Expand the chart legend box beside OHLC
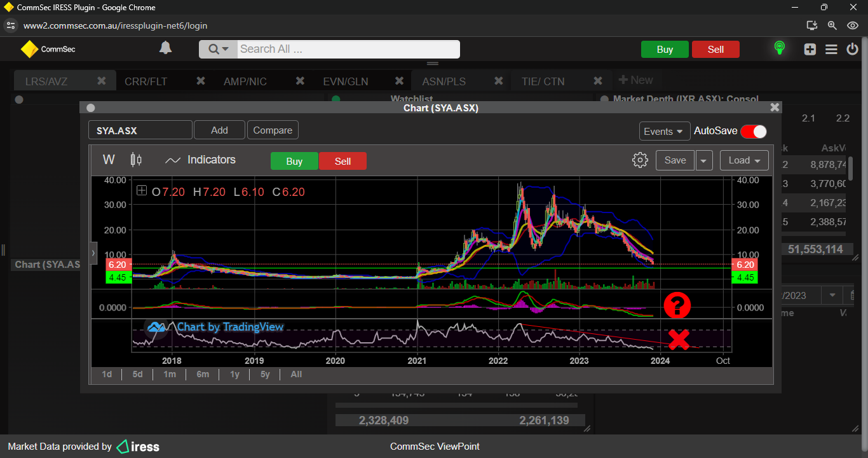The width and height of the screenshot is (868, 458). click(141, 191)
